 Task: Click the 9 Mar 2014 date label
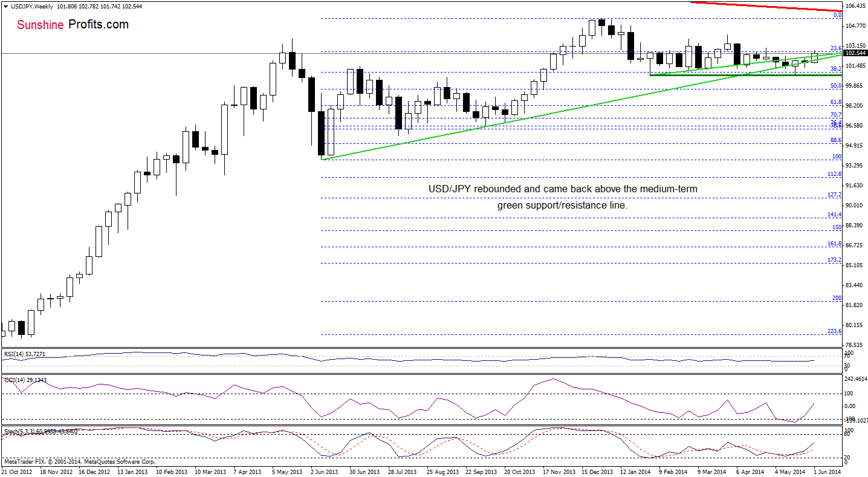click(711, 472)
